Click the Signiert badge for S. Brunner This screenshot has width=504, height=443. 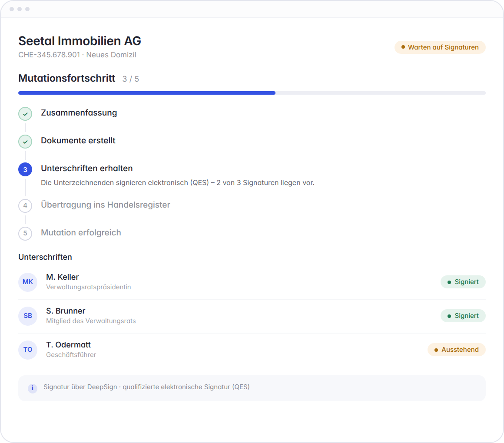tap(463, 316)
